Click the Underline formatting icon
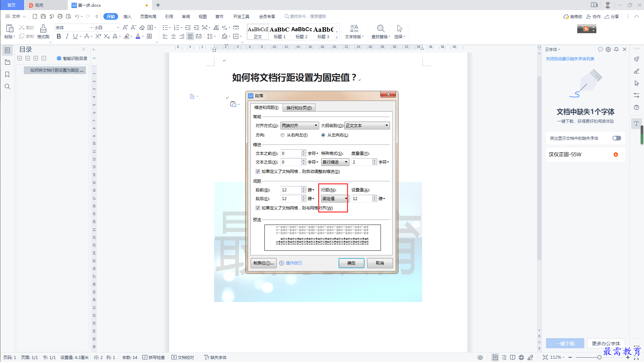 (x=75, y=37)
